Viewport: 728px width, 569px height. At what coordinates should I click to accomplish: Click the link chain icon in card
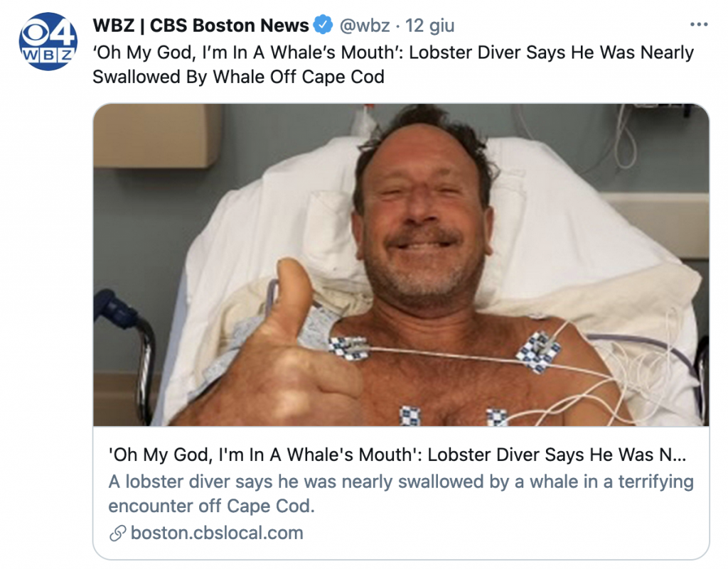pos(118,533)
